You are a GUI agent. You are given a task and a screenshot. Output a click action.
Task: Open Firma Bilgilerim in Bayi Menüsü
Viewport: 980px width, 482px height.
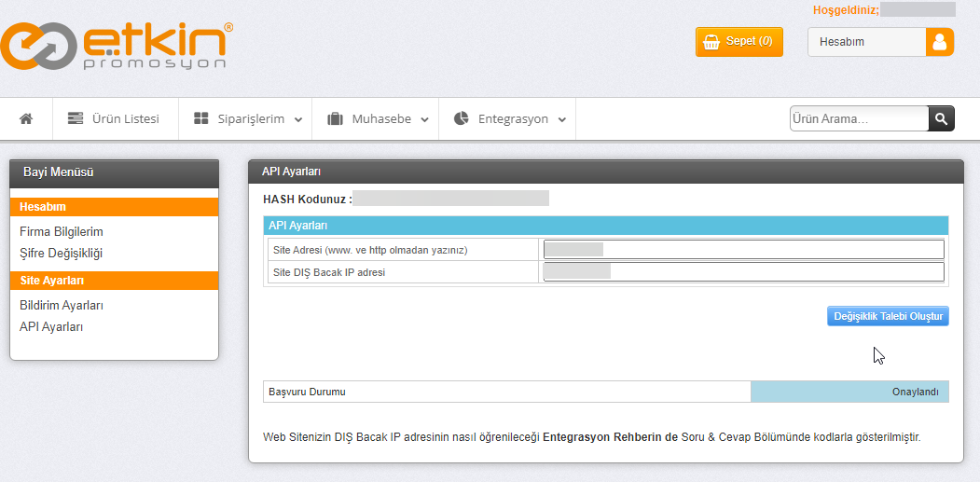[x=62, y=232]
